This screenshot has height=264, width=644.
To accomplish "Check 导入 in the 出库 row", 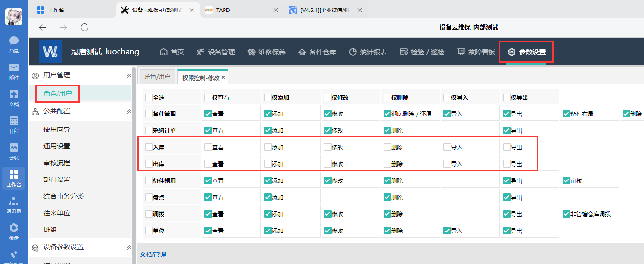I will point(447,164).
